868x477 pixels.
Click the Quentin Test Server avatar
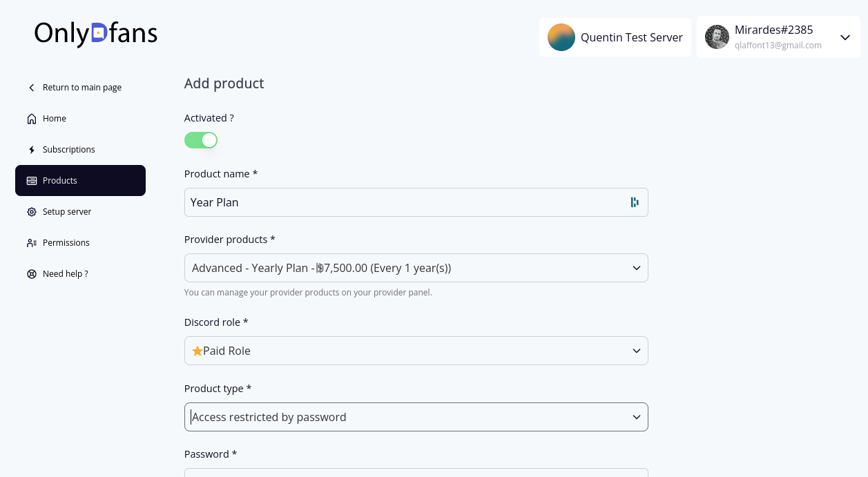(x=561, y=37)
